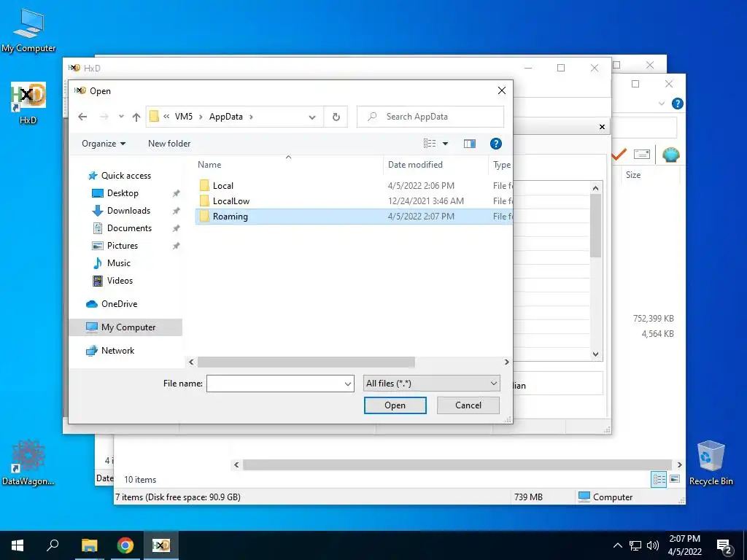Sort files by Name column
Image resolution: width=747 pixels, height=560 pixels.
click(209, 165)
